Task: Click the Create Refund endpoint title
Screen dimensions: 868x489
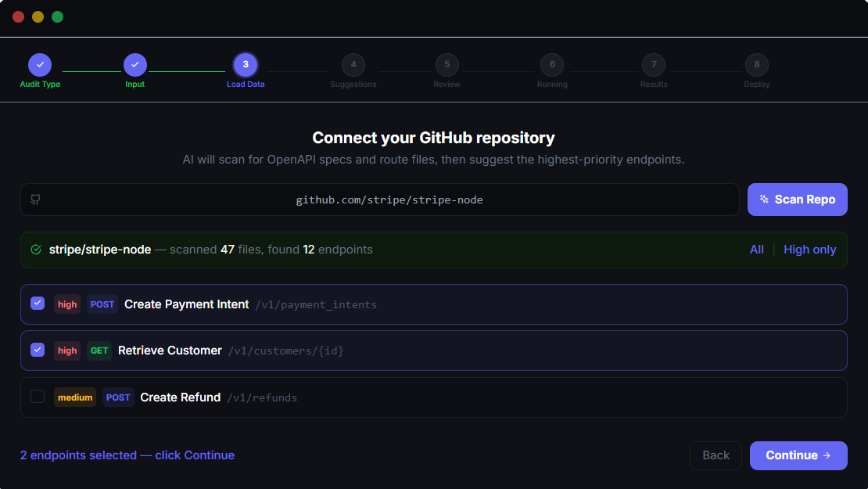Action: pyautogui.click(x=181, y=397)
